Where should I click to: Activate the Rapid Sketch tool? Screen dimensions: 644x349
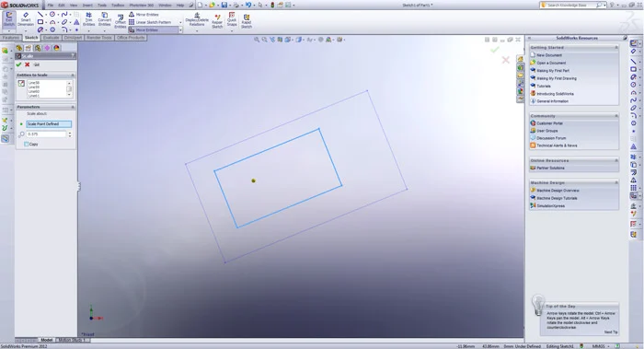(246, 20)
